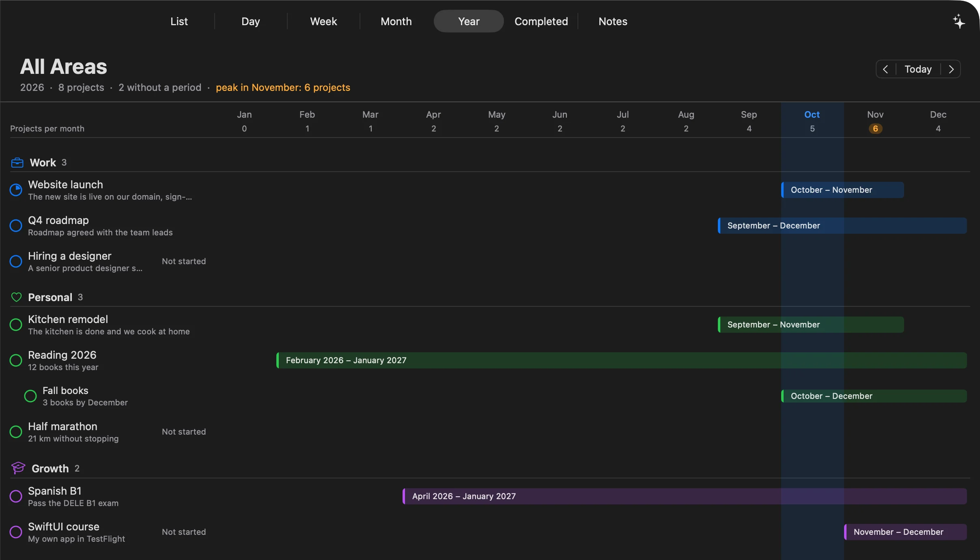980x560 pixels.
Task: Toggle the Spanish B1 completion circle
Action: pos(16,496)
